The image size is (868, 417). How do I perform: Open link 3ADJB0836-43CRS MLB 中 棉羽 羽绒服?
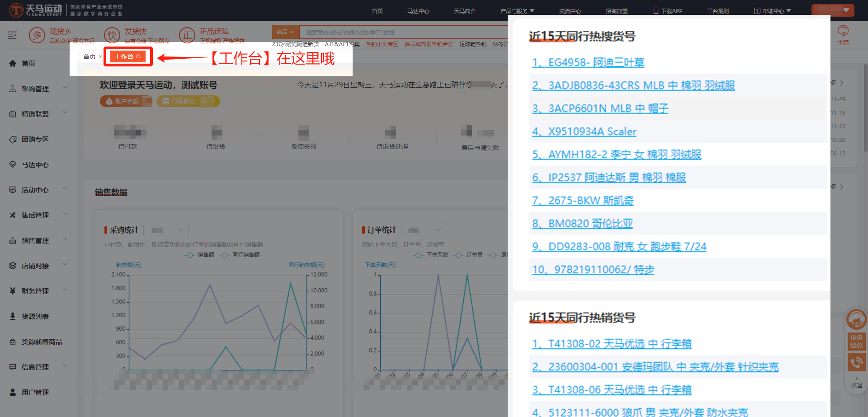pyautogui.click(x=633, y=85)
